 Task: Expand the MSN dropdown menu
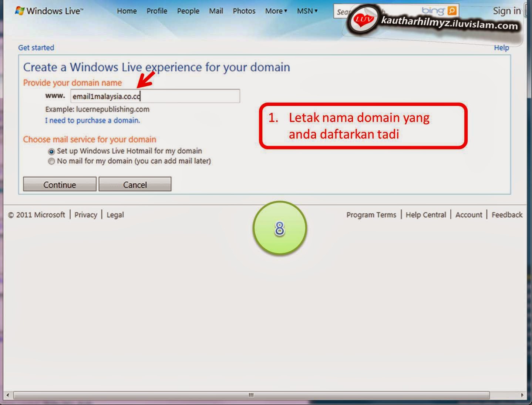307,11
